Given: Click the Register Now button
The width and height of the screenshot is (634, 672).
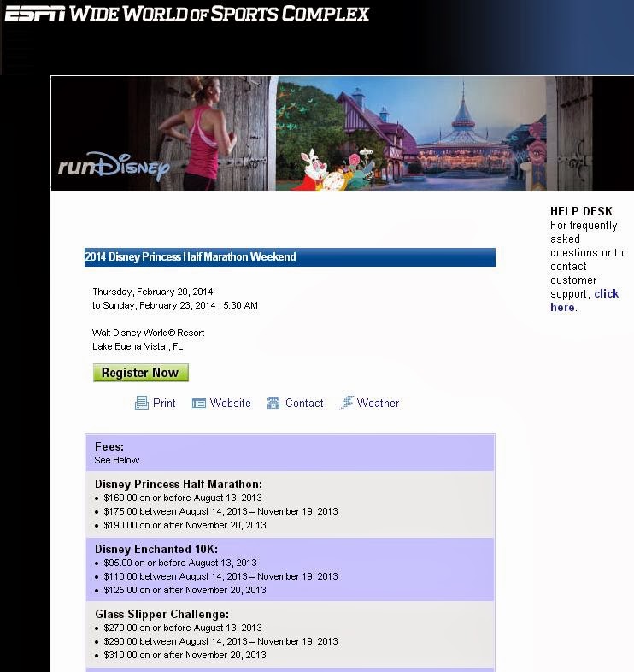Looking at the screenshot, I should (140, 373).
